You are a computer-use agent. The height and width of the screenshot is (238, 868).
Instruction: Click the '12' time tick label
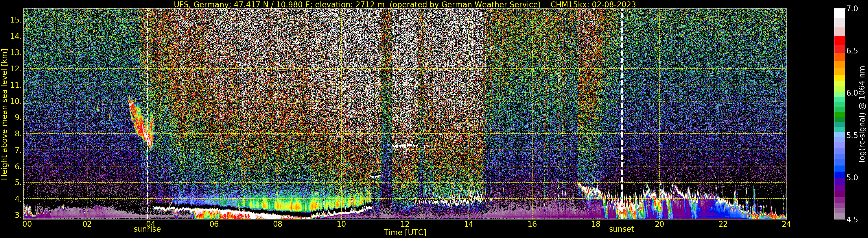point(405,224)
